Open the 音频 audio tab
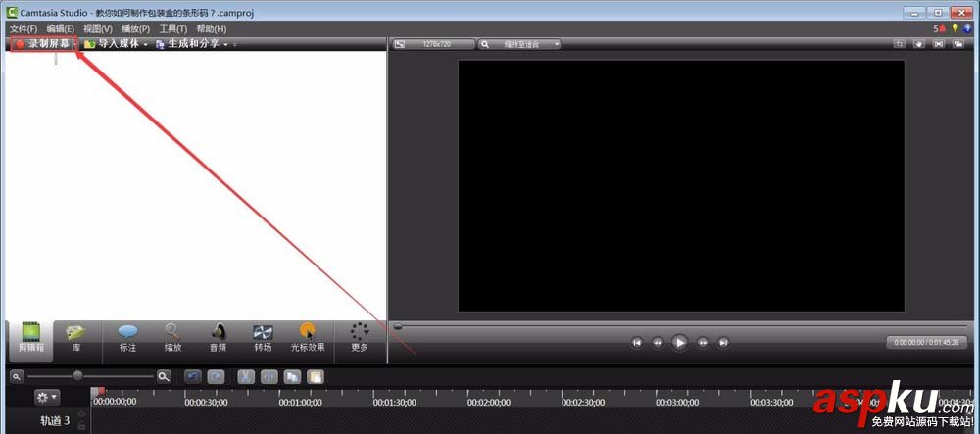Screen dimensions: 980x434 click(219, 338)
